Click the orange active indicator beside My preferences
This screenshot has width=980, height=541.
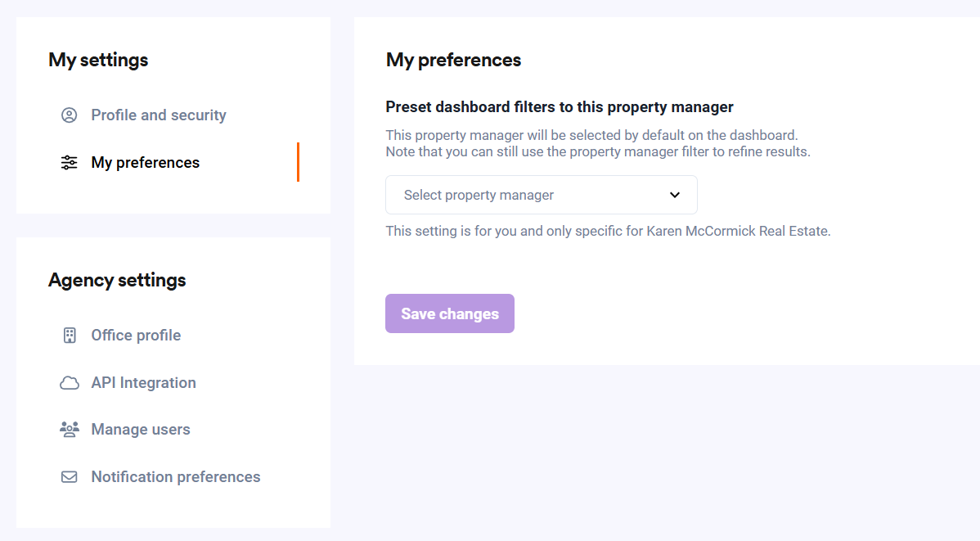click(298, 162)
